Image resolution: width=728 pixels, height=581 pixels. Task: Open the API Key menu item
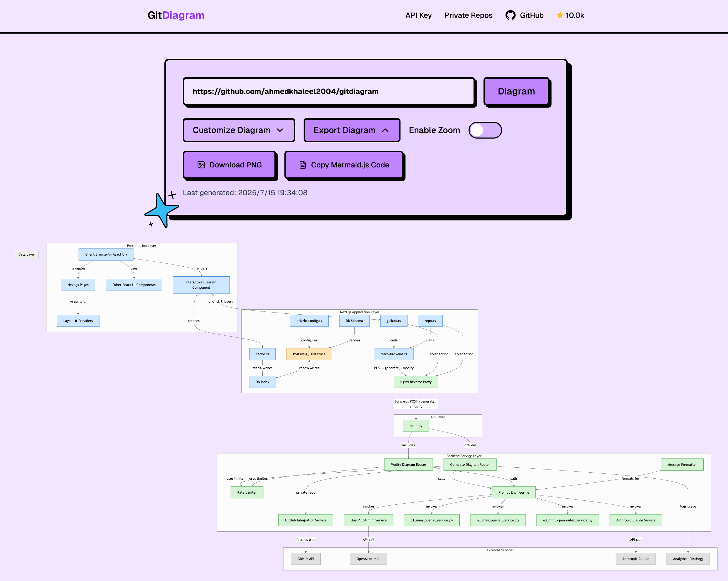418,15
